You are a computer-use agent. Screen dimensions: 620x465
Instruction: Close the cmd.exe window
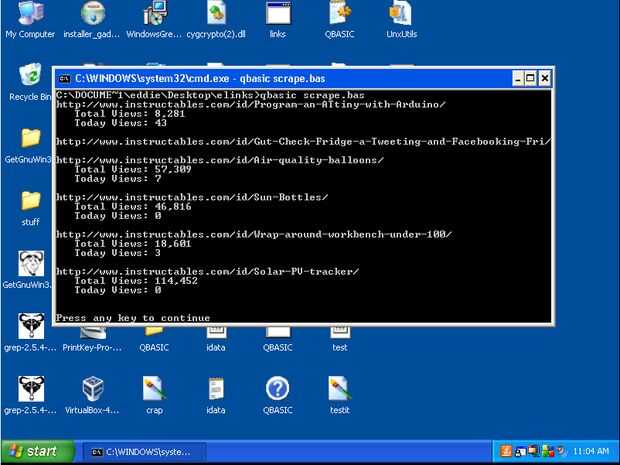pos(544,79)
